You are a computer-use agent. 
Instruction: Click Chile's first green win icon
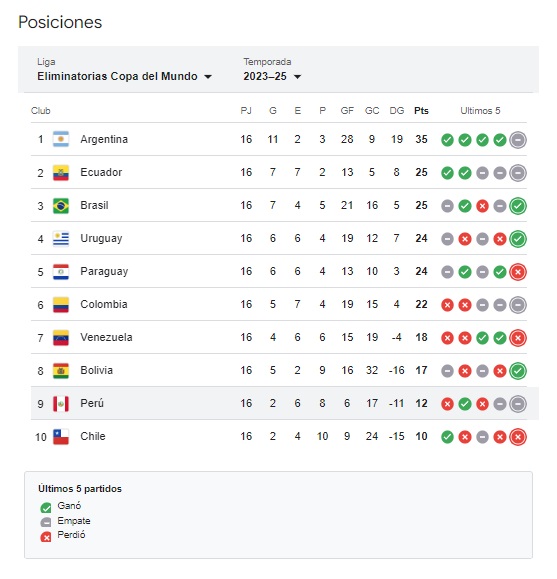coord(447,437)
